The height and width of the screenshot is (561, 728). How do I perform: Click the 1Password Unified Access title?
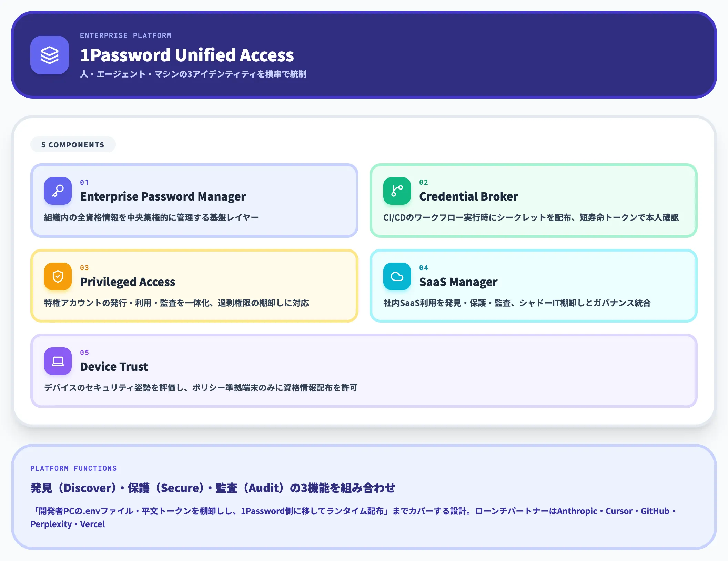187,55
